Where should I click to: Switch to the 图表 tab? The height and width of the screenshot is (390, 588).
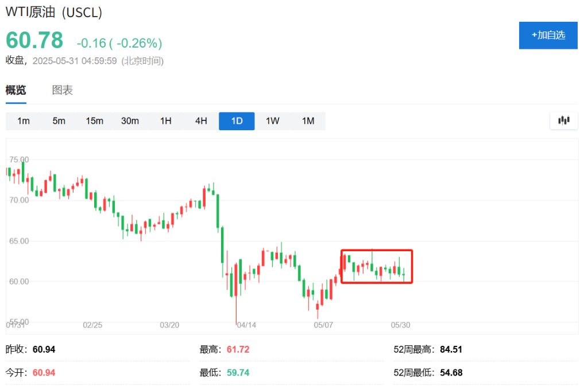(62, 90)
